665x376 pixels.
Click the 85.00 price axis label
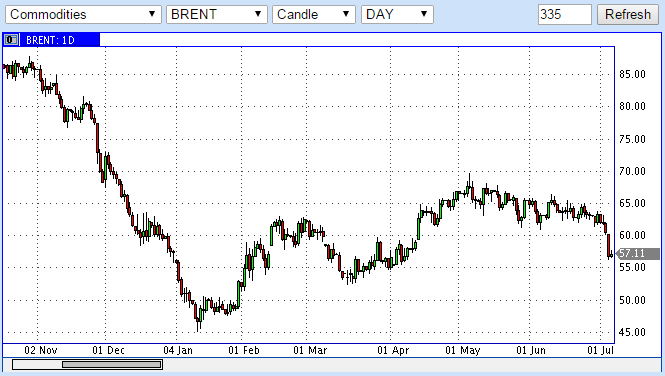[x=632, y=75]
